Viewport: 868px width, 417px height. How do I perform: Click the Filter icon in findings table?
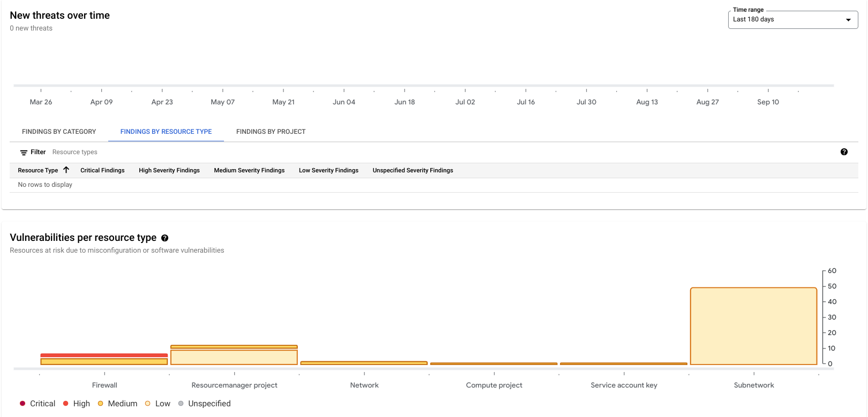[24, 153]
